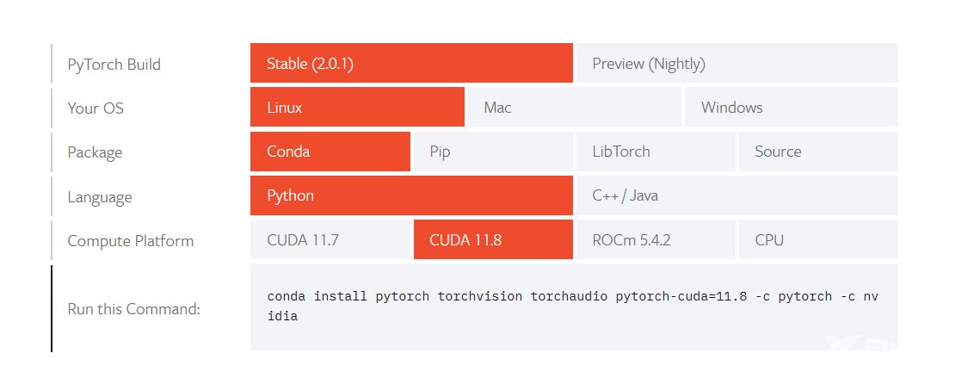Choose Windows as your OS

(791, 108)
